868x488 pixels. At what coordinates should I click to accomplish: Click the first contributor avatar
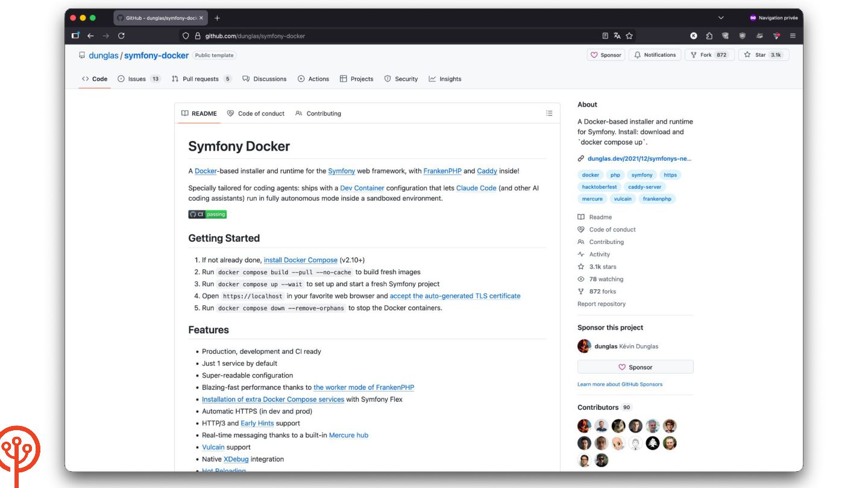(584, 426)
